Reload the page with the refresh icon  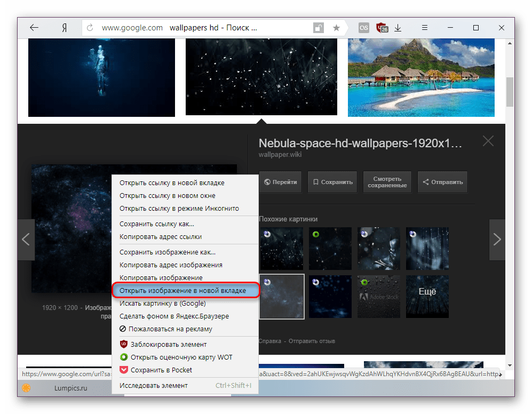click(x=90, y=28)
